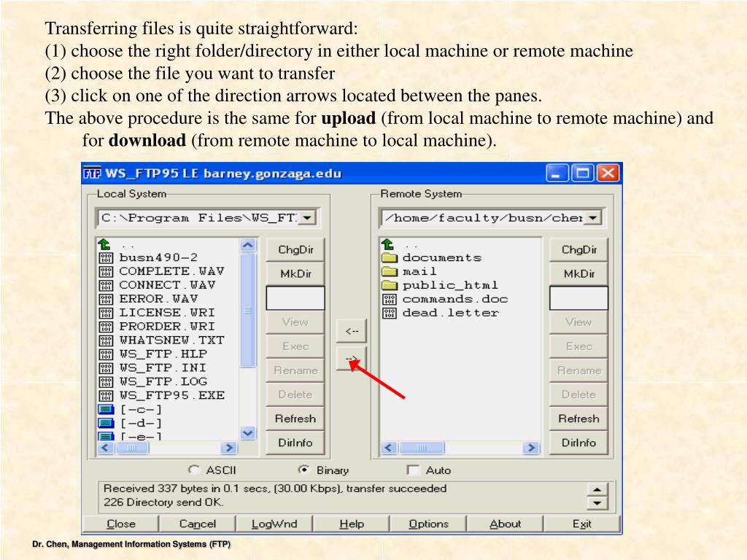Click the WS_FTP95 title bar application icon
Screen dimensions: 747x560
tap(92, 174)
